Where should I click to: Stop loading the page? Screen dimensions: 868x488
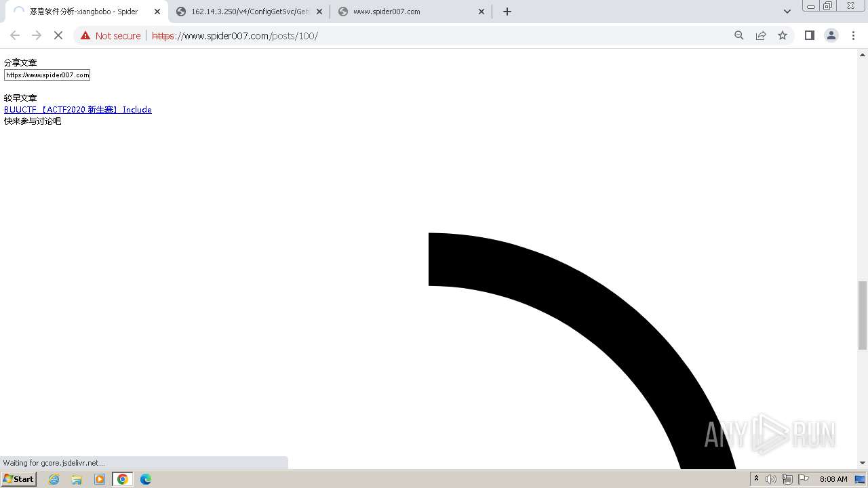[58, 35]
